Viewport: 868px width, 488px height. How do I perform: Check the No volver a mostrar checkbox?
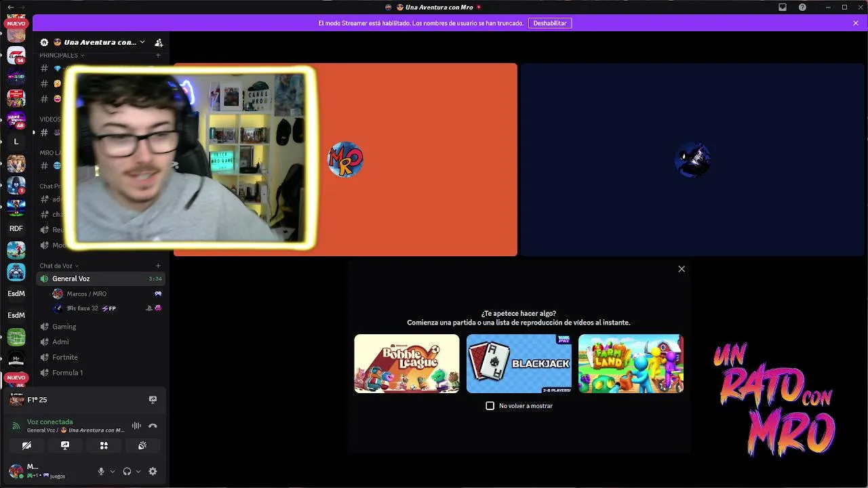[490, 405]
